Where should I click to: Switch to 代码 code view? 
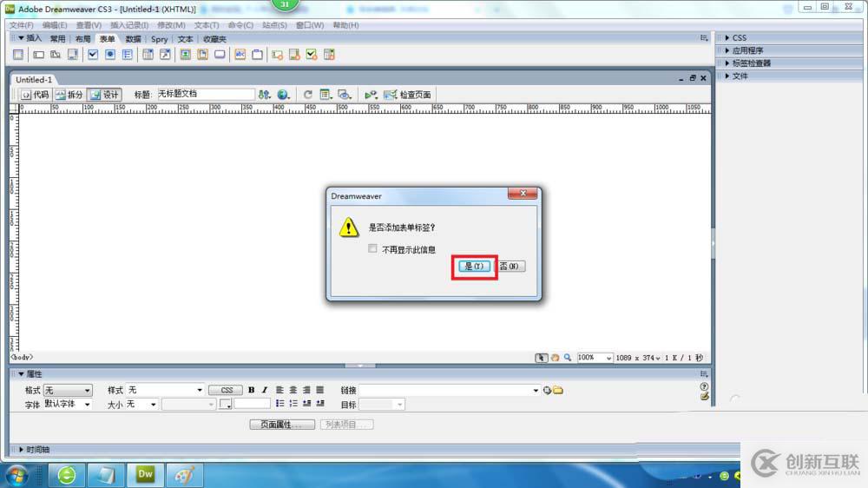point(36,95)
